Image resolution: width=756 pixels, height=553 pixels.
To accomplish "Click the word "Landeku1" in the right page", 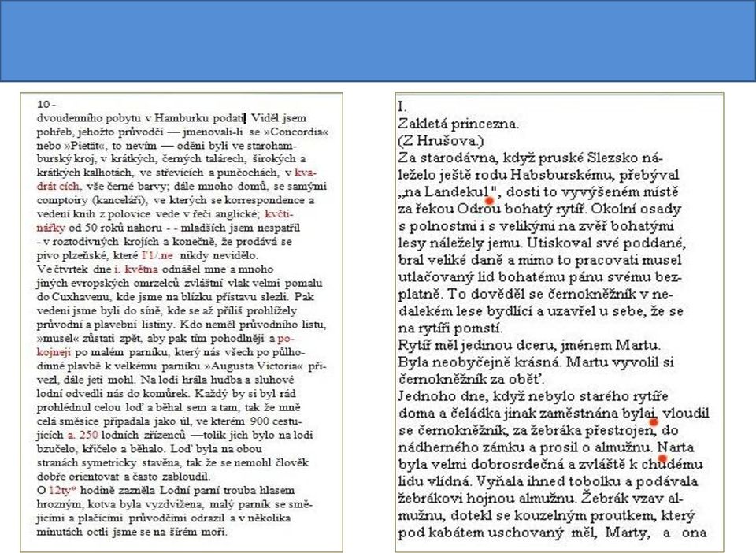I will (x=457, y=192).
